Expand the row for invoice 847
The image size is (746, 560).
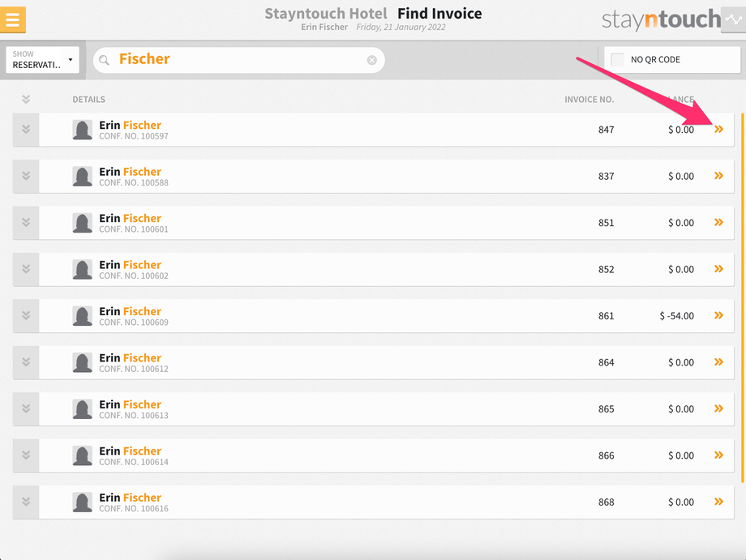[26, 130]
